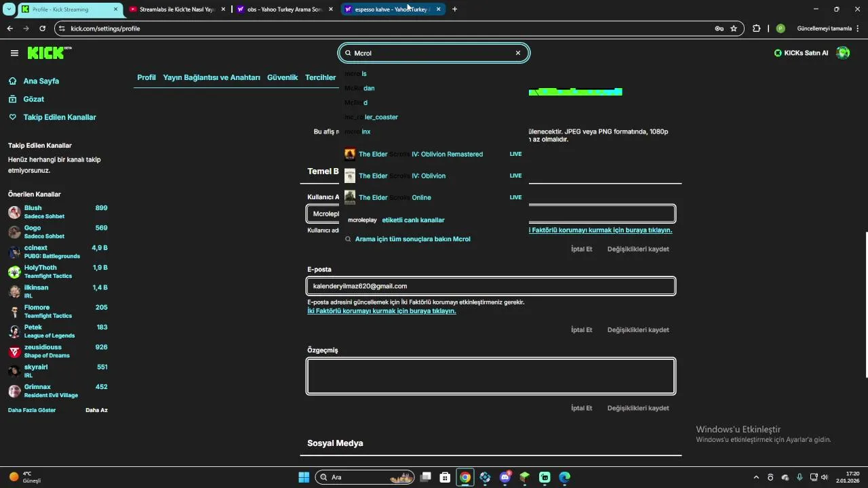
Task: Open the browser extensions puzzle icon
Action: coord(757,28)
